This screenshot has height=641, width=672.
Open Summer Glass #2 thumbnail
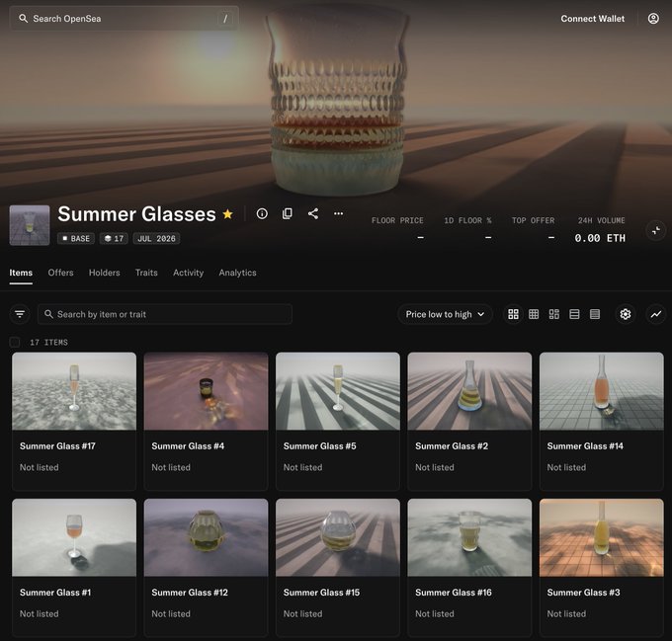[x=469, y=391]
